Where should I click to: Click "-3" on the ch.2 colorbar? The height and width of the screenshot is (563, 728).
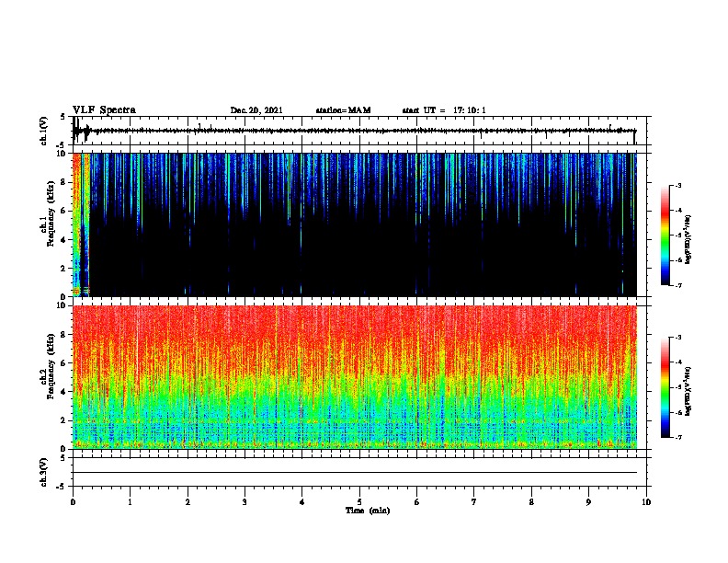point(677,338)
